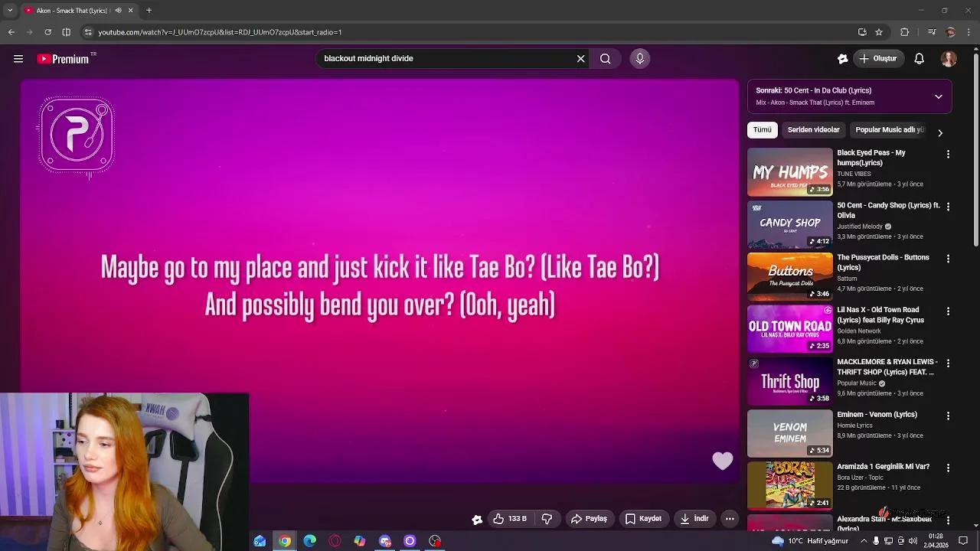Like the video with 133 B thumbs up
This screenshot has height=551, width=980.
tap(510, 519)
